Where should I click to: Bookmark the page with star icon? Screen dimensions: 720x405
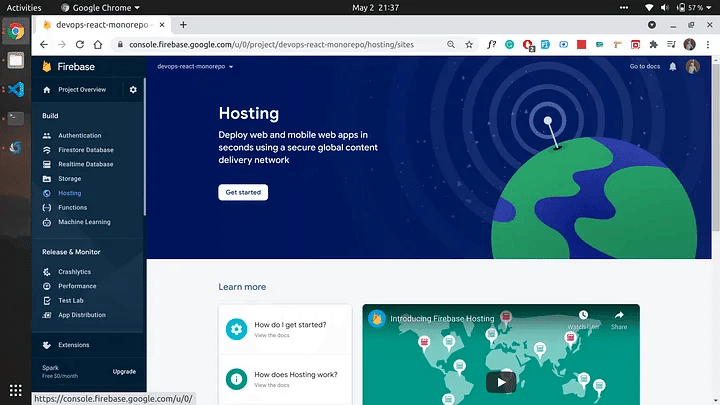tap(469, 45)
